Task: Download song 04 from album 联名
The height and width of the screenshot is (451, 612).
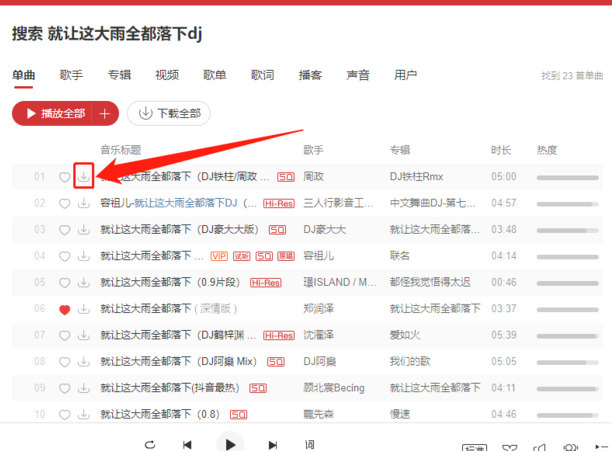Action: pyautogui.click(x=84, y=256)
